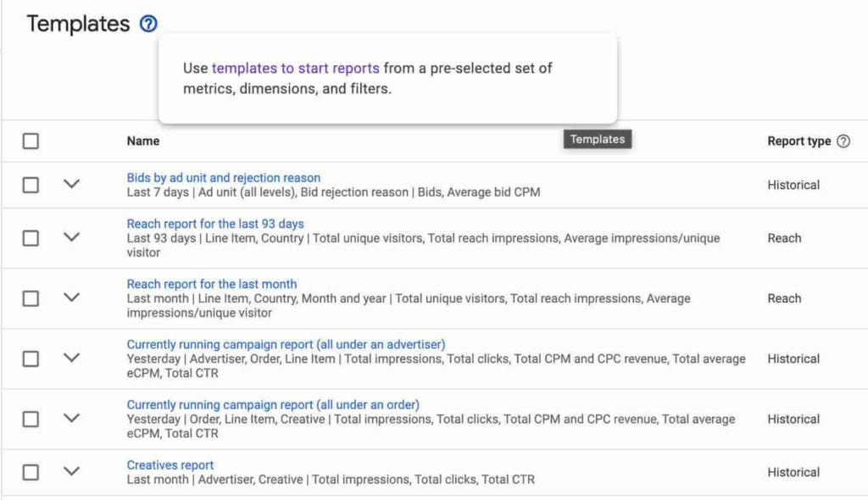868x500 pixels.
Task: Select checkbox for campaign report under an order
Action: [x=31, y=419]
